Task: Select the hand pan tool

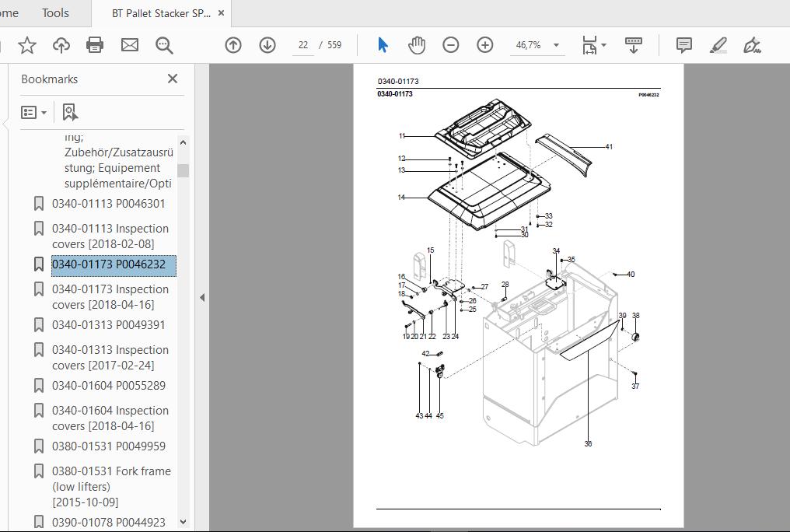Action: coord(417,45)
